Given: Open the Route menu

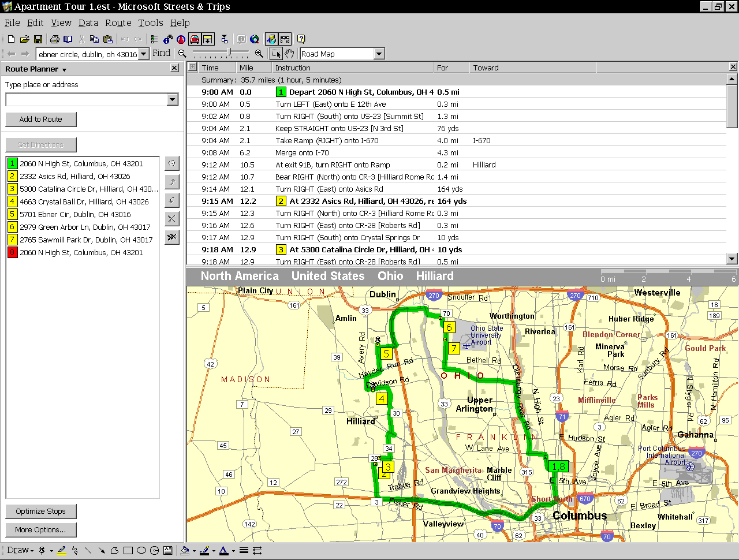Looking at the screenshot, I should pyautogui.click(x=118, y=23).
